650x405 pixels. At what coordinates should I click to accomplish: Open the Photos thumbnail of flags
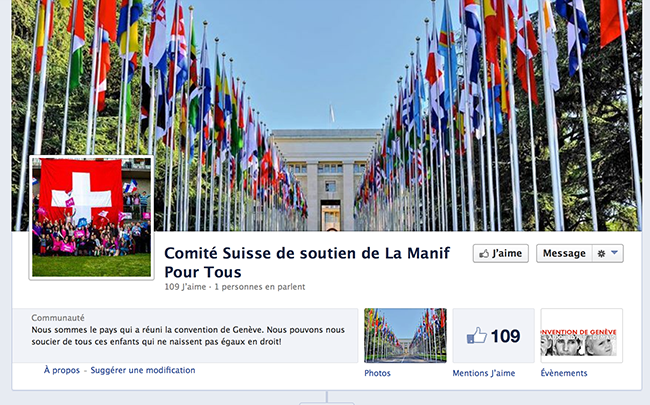coord(405,335)
